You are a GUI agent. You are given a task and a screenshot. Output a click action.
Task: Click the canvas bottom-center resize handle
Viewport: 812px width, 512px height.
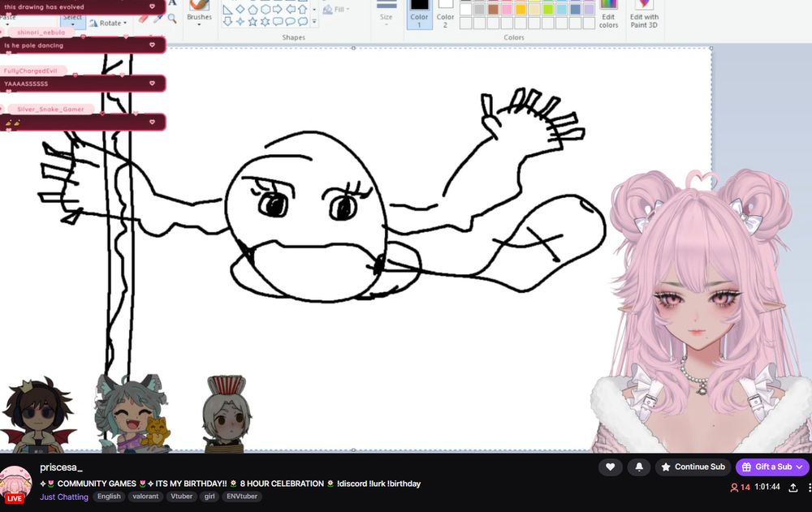tap(353, 450)
